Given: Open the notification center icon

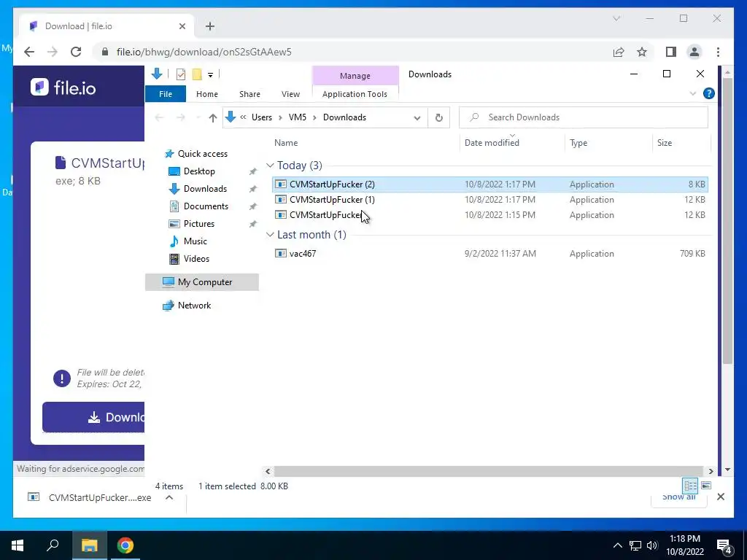Looking at the screenshot, I should tap(724, 545).
